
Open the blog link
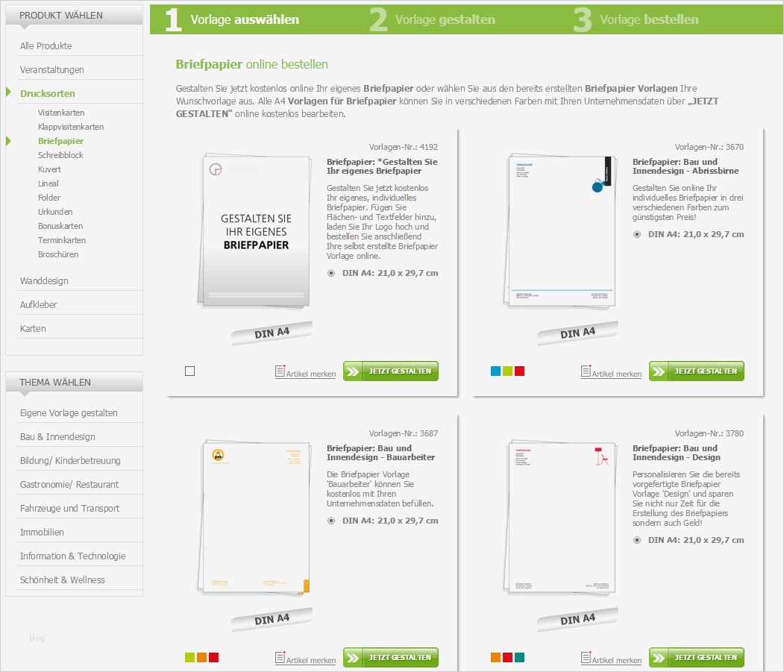pos(36,638)
